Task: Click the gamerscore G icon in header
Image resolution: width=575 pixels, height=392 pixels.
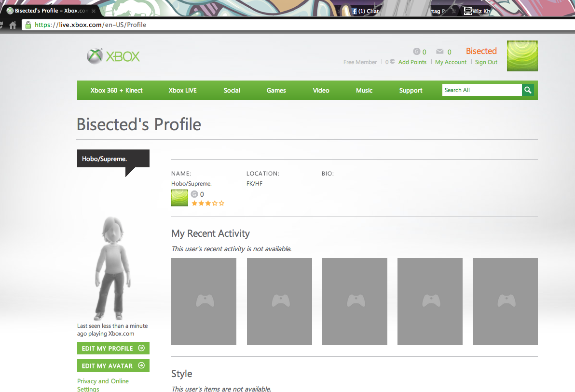Action: pos(416,51)
